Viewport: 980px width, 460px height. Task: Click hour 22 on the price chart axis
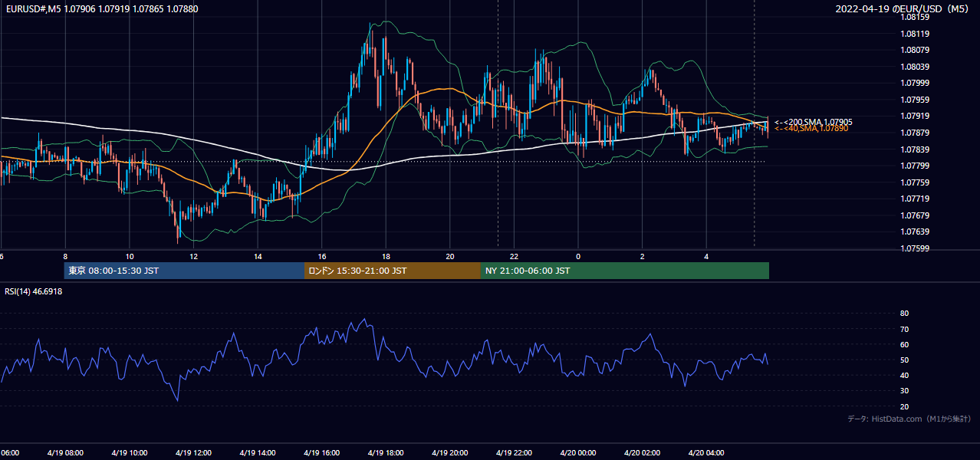pos(514,256)
